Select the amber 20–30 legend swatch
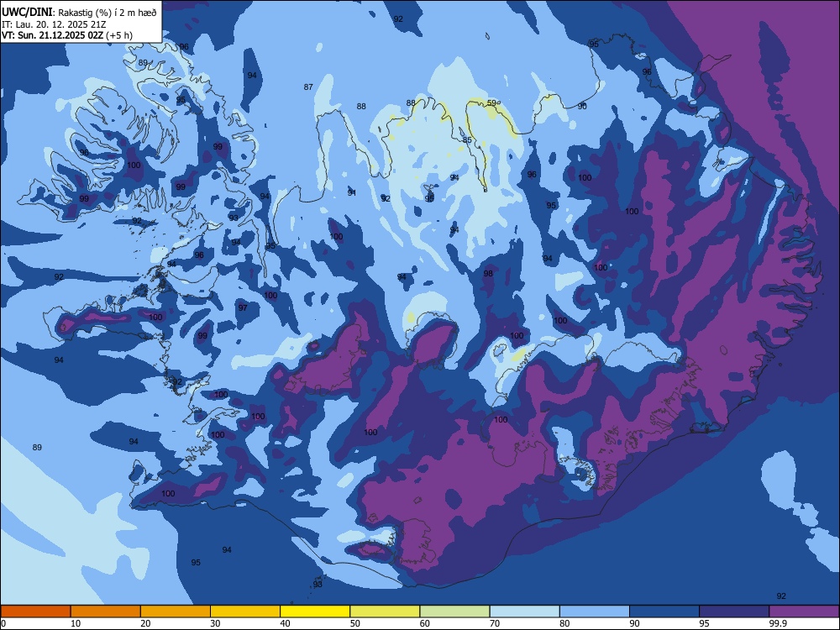 176,612
